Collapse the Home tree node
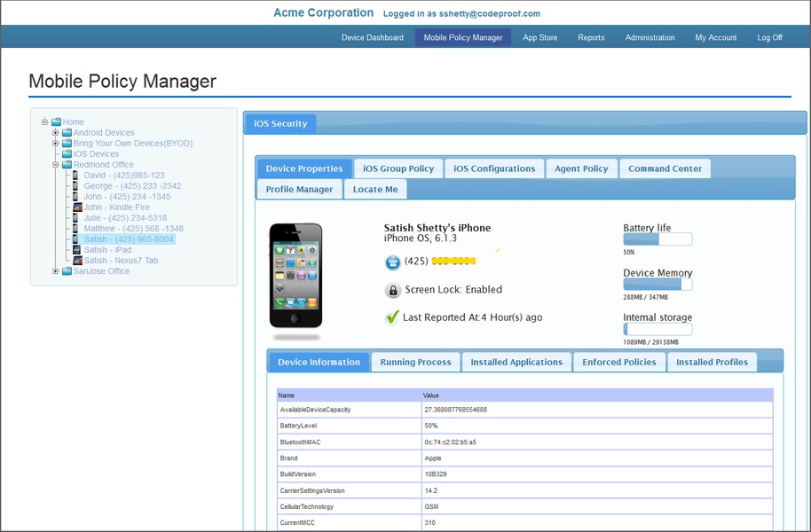Image resolution: width=811 pixels, height=532 pixels. [x=45, y=122]
